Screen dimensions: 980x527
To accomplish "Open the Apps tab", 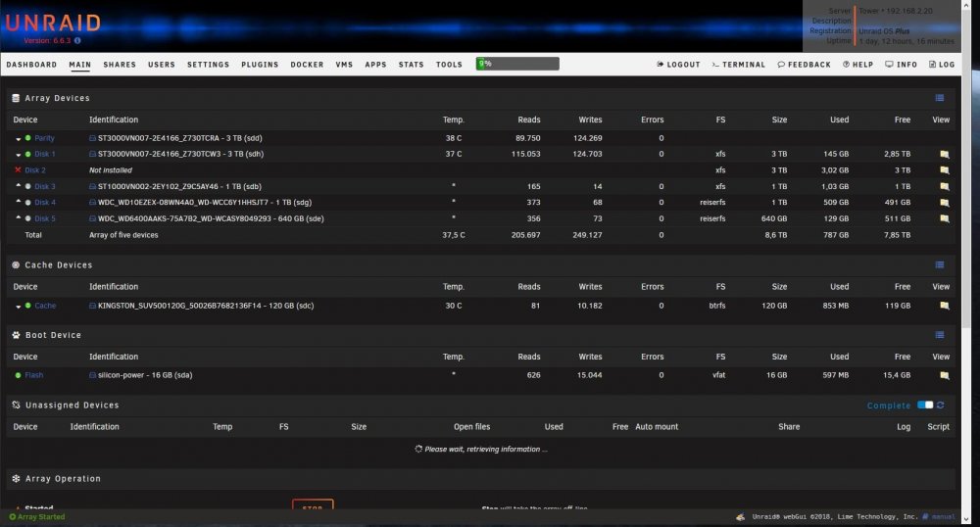I will coord(375,65).
